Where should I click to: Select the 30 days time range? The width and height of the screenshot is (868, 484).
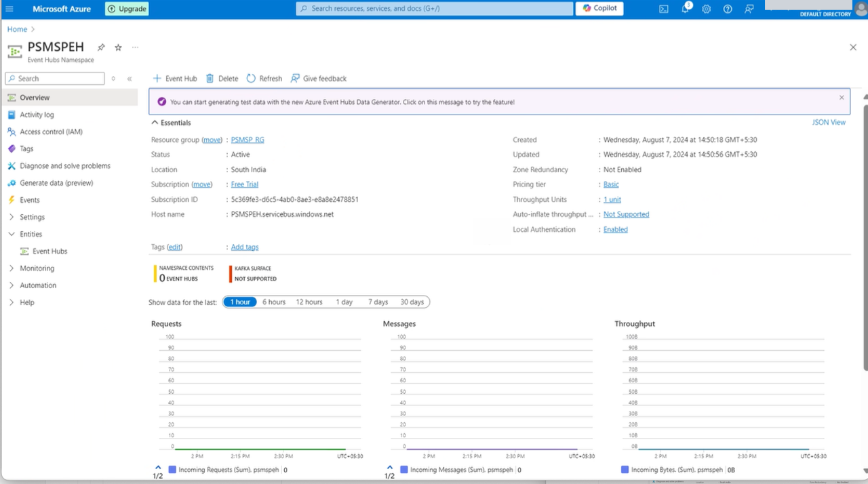pos(412,302)
